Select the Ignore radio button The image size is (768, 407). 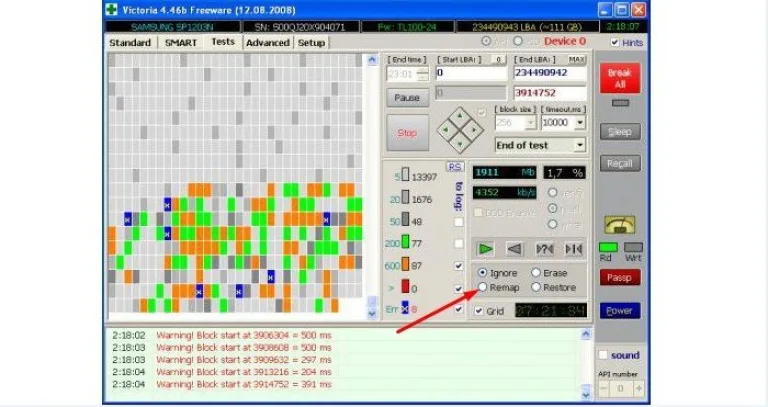coord(483,273)
